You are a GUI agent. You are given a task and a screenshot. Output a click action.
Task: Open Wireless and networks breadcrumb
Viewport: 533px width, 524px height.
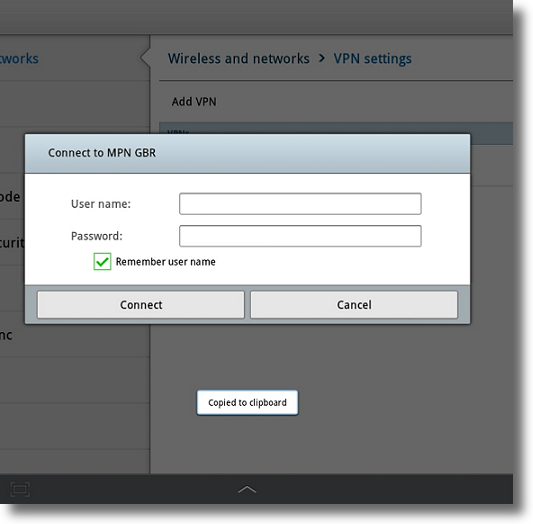[x=239, y=58]
